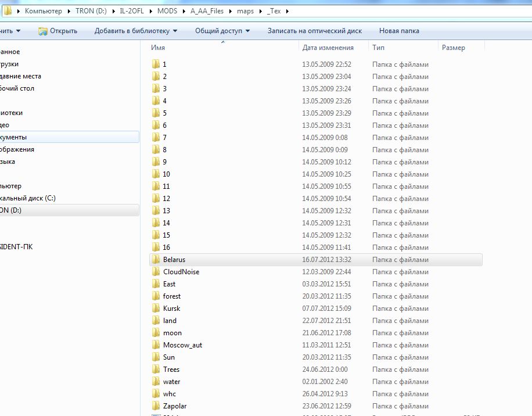The image size is (532, 416).
Task: Click the folder icon beside forest
Action: 156,296
